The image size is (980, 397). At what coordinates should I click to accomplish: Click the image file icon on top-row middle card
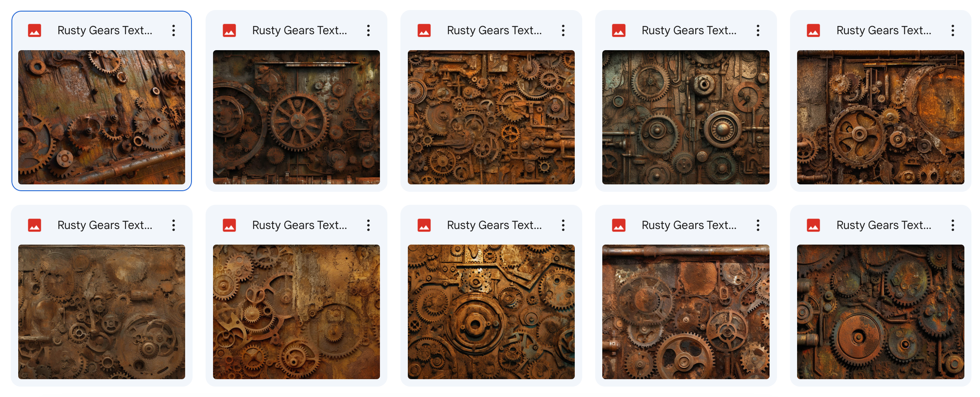pyautogui.click(x=424, y=30)
